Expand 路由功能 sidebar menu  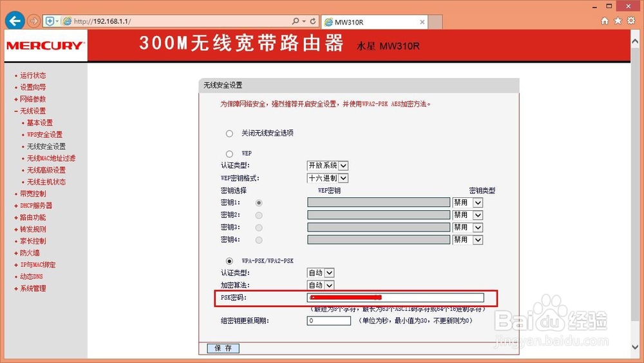tap(33, 217)
